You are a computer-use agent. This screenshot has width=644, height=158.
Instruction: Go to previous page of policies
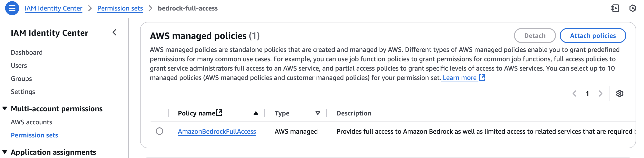coord(574,93)
